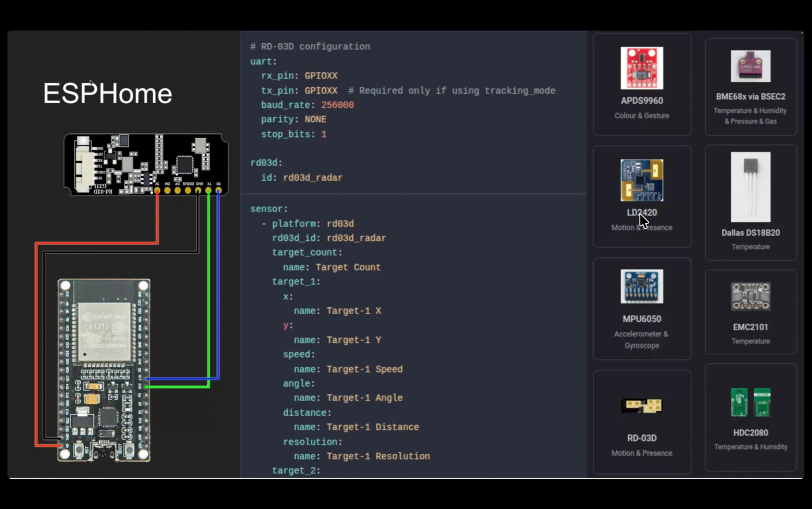Click the '- platform: rd03d' code line
812x509 pixels.
point(308,224)
